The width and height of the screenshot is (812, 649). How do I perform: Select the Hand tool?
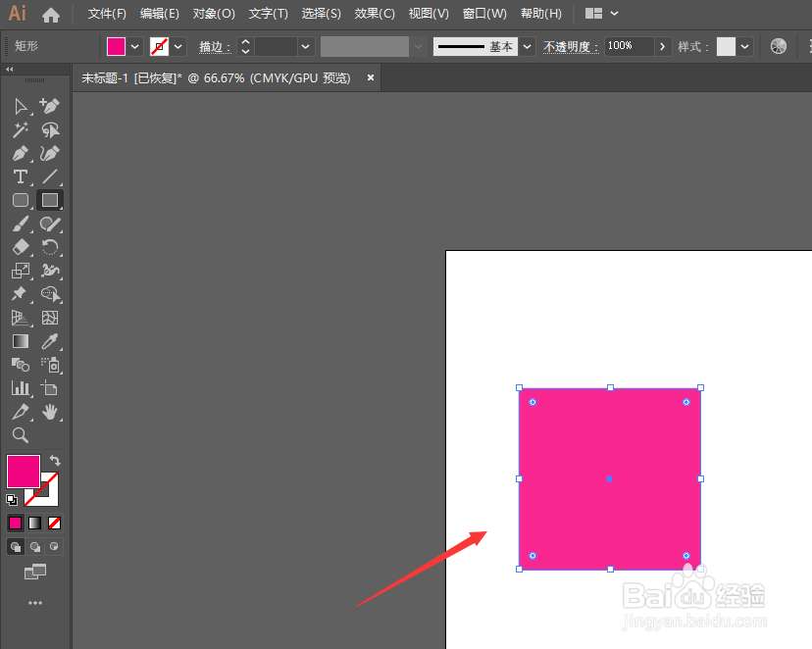[50, 412]
